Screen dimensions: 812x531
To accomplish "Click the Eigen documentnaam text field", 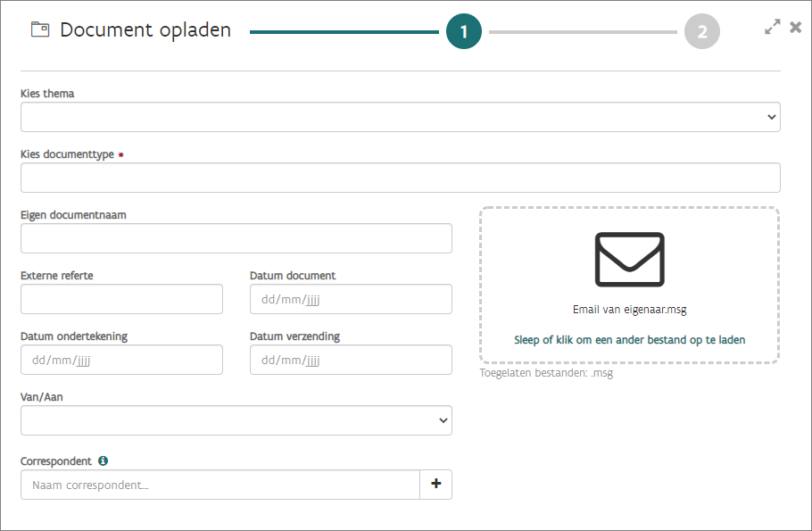I will pyautogui.click(x=236, y=238).
